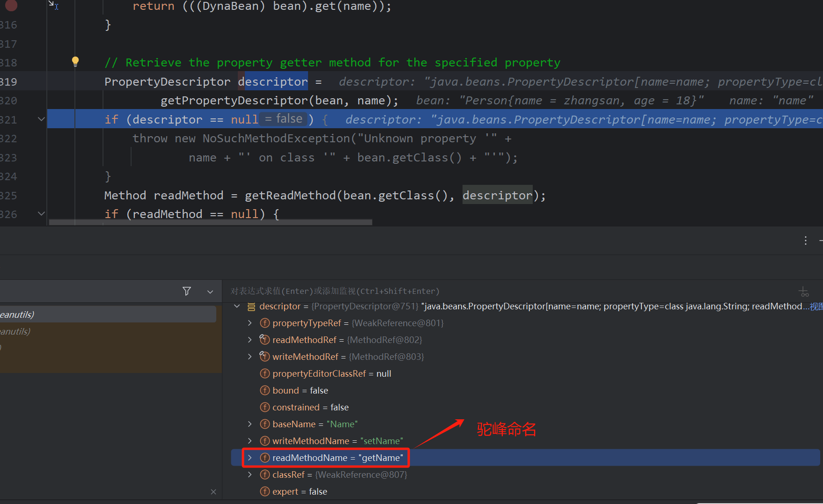This screenshot has width=823, height=504.
Task: Click the field icon beside readMethodRef
Action: click(265, 340)
